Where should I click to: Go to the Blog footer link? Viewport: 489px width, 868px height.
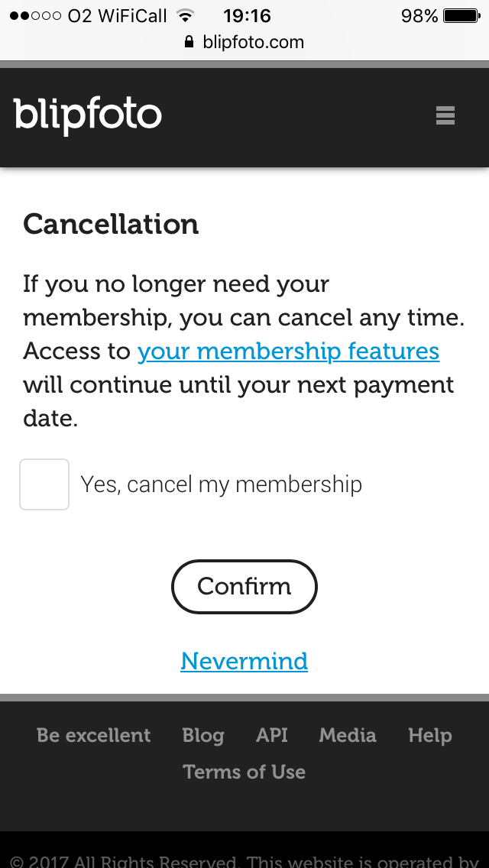pyautogui.click(x=203, y=735)
